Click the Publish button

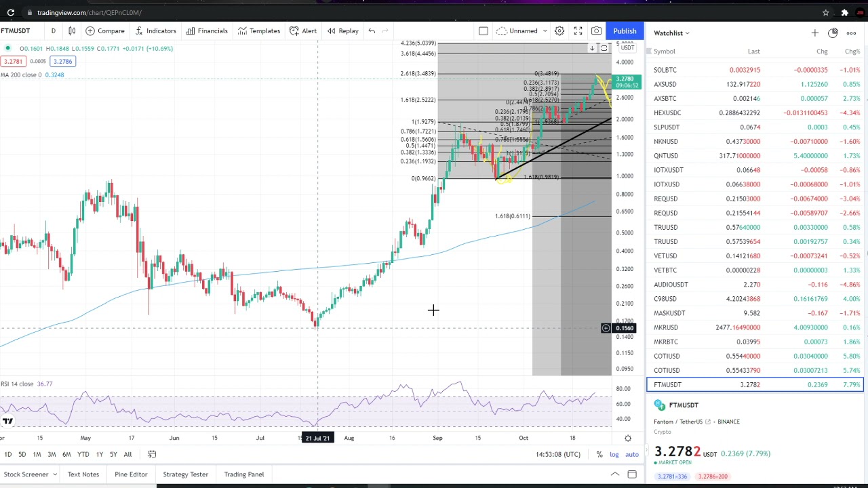click(625, 30)
